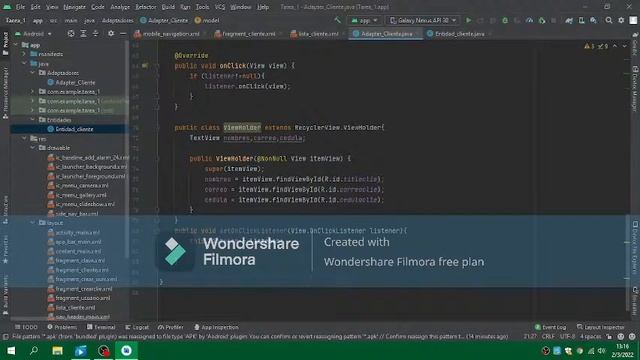Collapse the java folder arrow

24,63
